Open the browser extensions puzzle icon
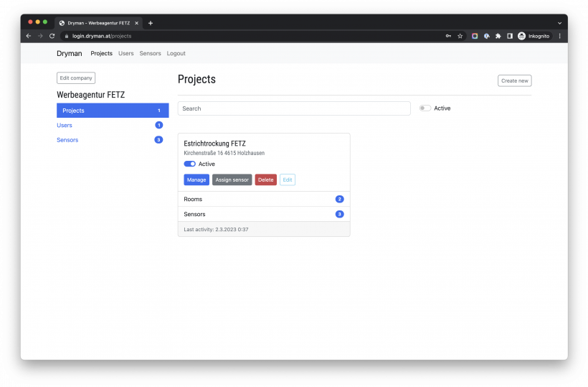 [498, 36]
